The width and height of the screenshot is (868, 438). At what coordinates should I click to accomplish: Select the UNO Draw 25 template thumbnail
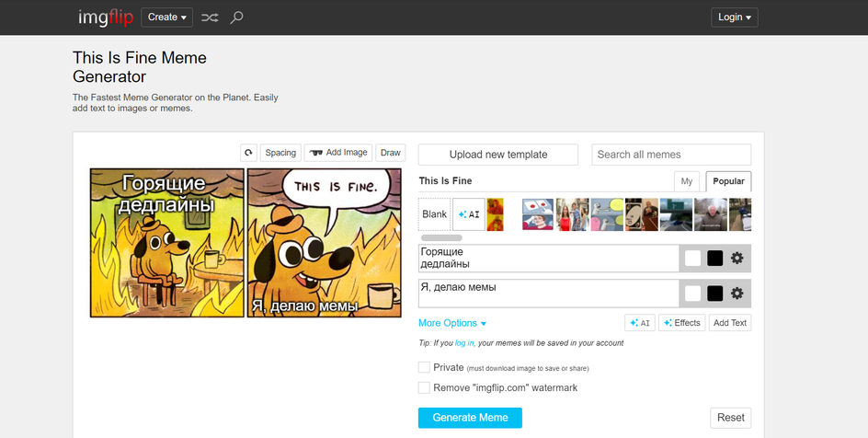tap(642, 214)
